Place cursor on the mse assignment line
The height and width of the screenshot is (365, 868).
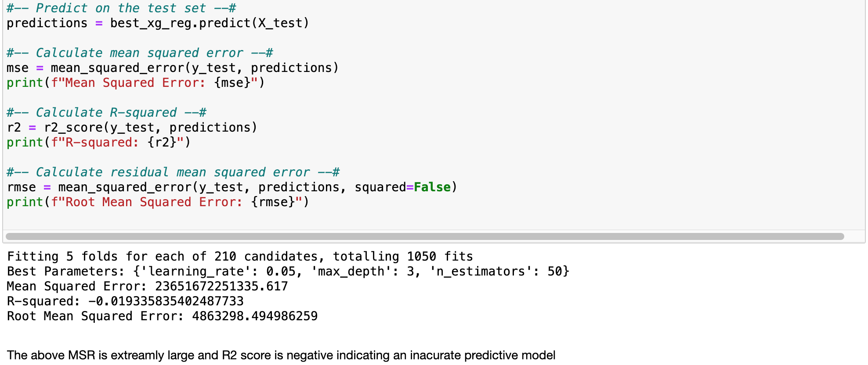pyautogui.click(x=172, y=68)
